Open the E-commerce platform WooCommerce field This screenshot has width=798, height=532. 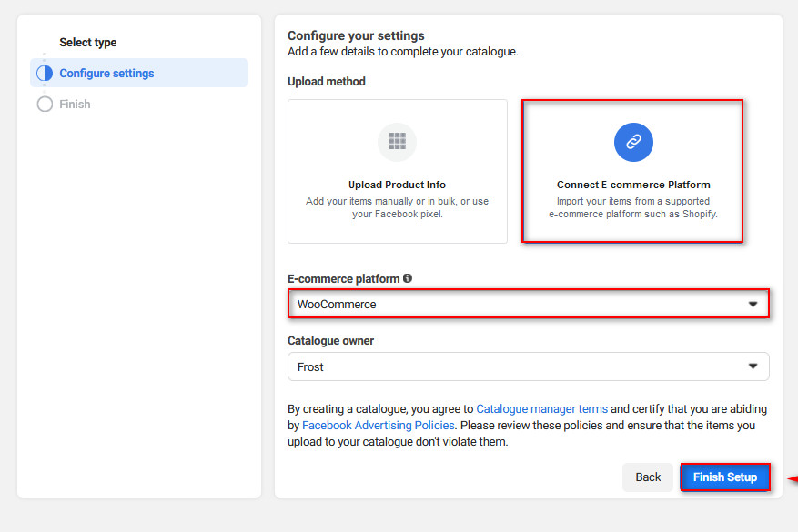[519, 305]
